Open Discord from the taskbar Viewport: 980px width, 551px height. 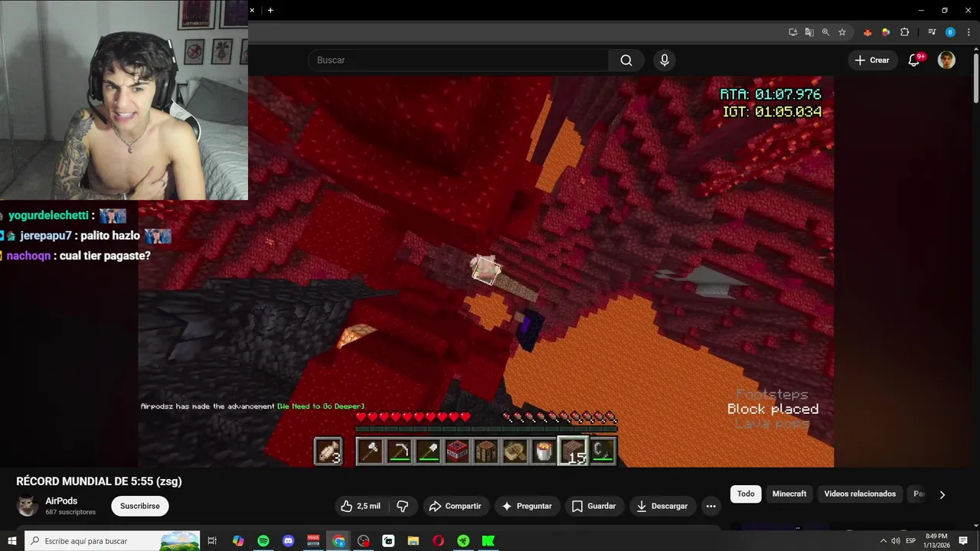coord(289,541)
